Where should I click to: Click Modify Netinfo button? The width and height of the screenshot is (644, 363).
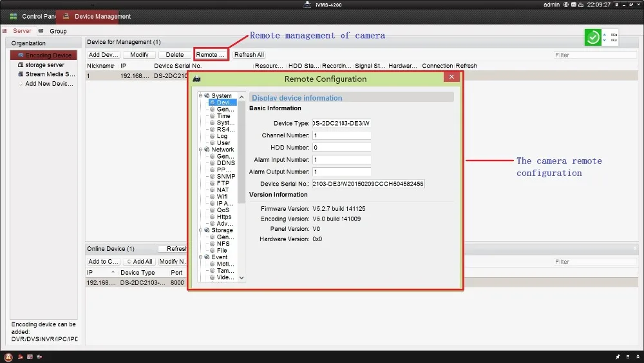[173, 262]
